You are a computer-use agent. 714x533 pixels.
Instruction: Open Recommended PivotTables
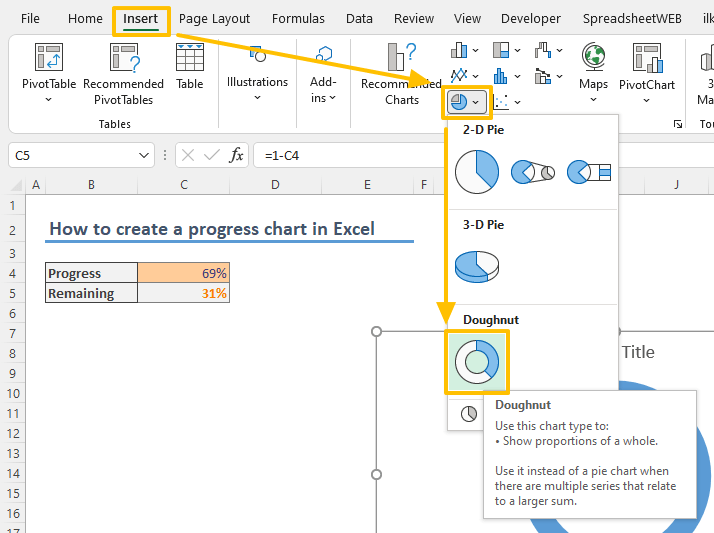[x=123, y=74]
